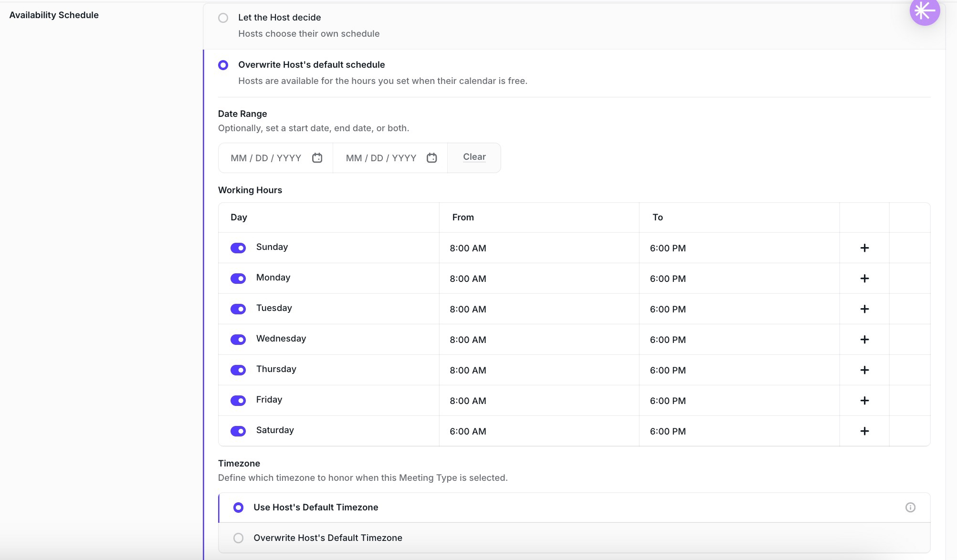Click the To column header
957x560 pixels.
click(x=658, y=218)
